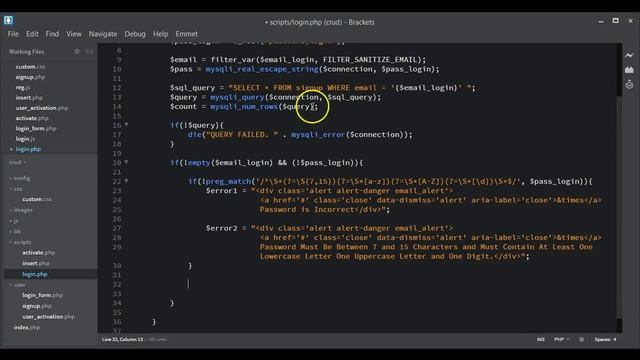Open the Help menu

point(160,34)
